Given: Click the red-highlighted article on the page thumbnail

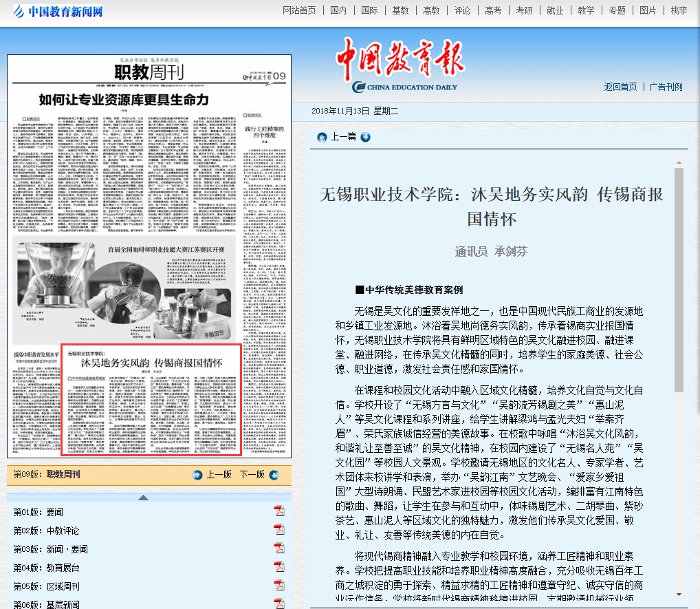Looking at the screenshot, I should tap(151, 399).
